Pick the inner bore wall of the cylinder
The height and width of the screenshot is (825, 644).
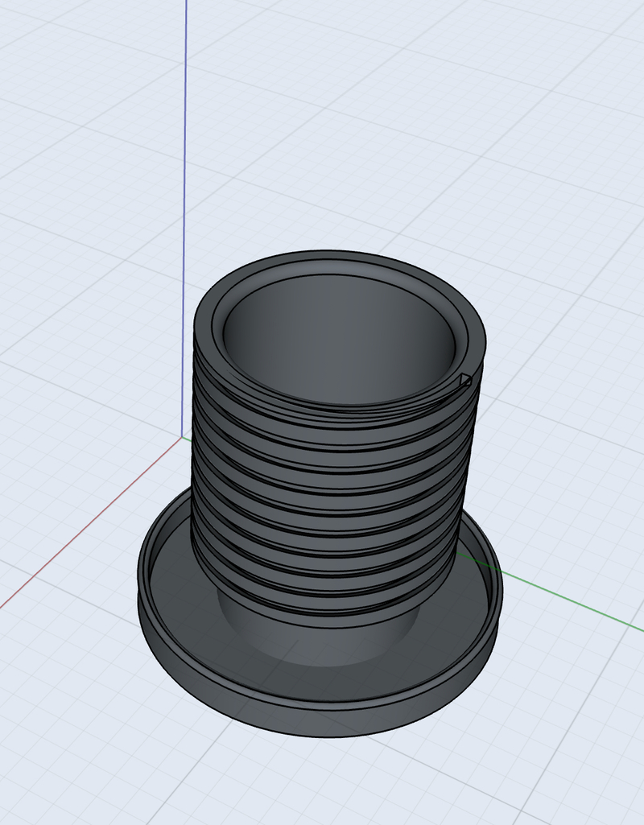coord(338,338)
